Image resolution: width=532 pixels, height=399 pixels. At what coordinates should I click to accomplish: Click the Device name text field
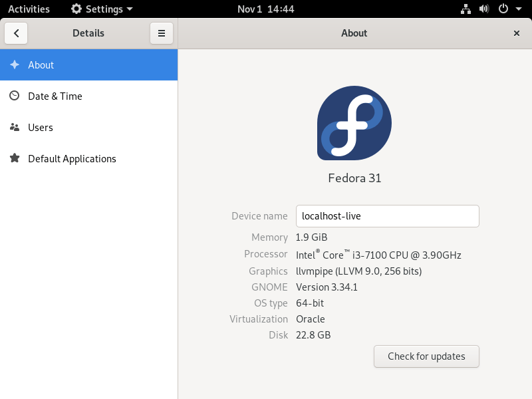[x=388, y=216]
